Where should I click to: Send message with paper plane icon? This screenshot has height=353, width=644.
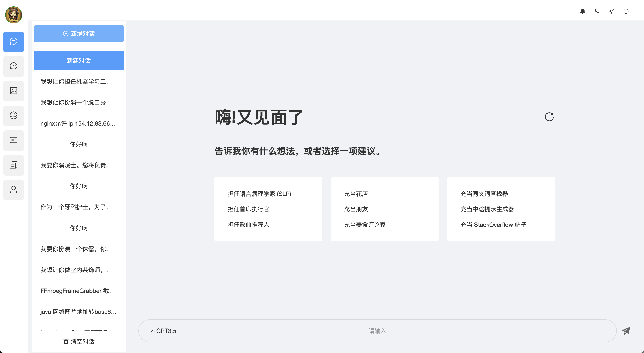point(626,331)
